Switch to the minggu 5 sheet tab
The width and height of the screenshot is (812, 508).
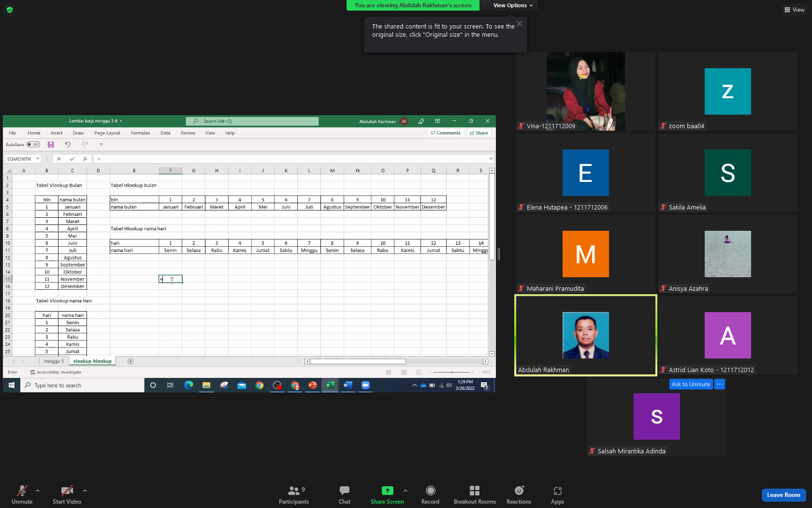coord(54,361)
